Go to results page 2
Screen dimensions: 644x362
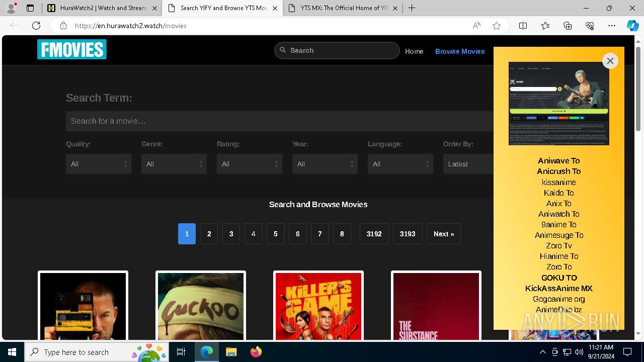[x=209, y=234]
